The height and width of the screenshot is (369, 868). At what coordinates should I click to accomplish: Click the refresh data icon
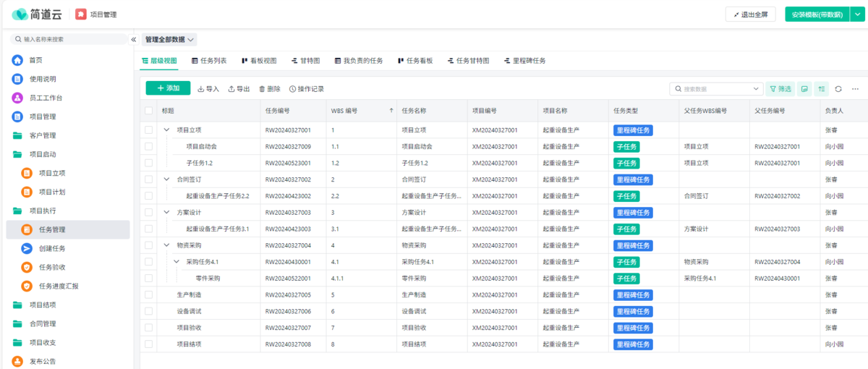pyautogui.click(x=838, y=88)
